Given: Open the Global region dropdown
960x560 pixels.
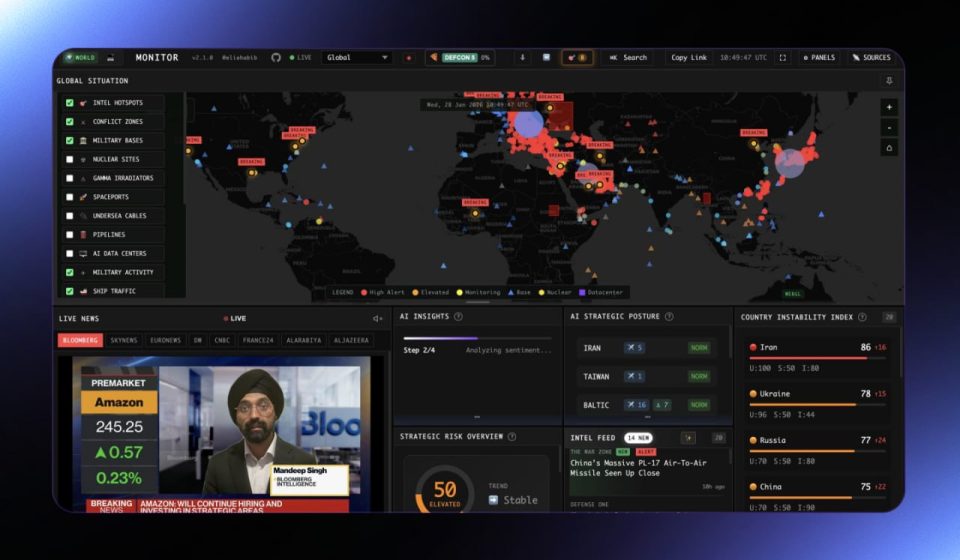Looking at the screenshot, I should click(x=357, y=58).
